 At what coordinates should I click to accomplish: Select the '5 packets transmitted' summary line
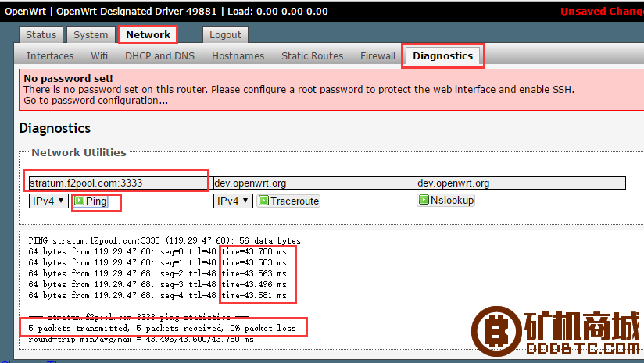coord(162,328)
